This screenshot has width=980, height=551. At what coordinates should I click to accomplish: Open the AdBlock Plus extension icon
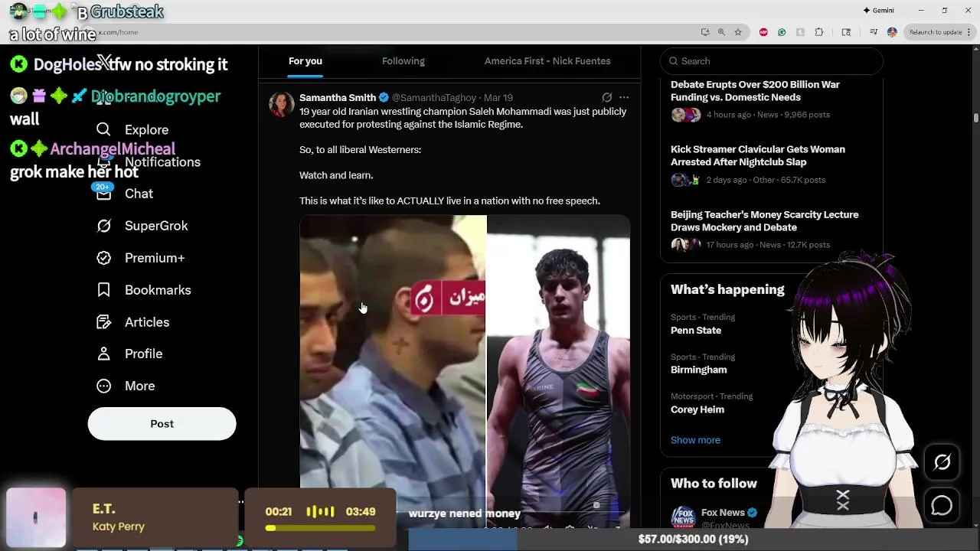tap(763, 32)
